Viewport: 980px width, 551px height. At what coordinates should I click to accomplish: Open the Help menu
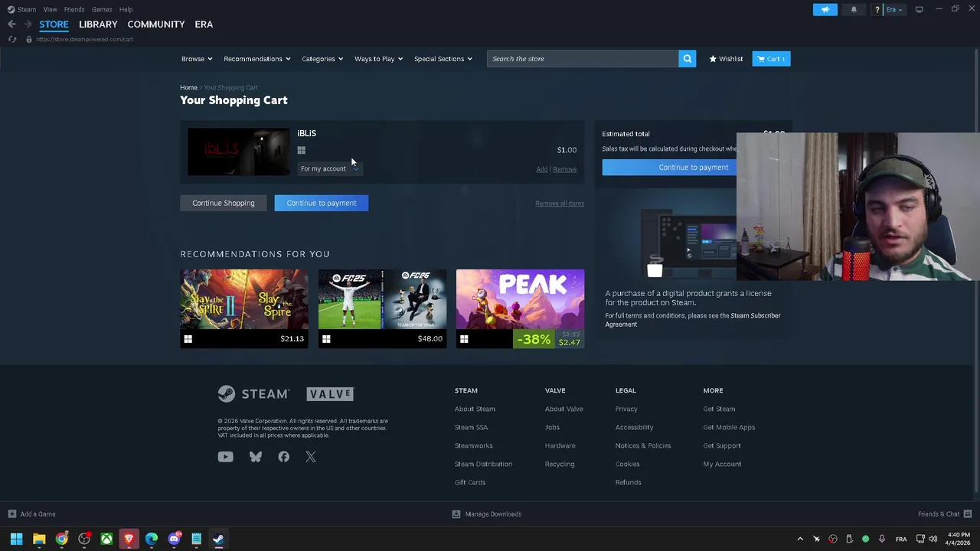click(126, 9)
